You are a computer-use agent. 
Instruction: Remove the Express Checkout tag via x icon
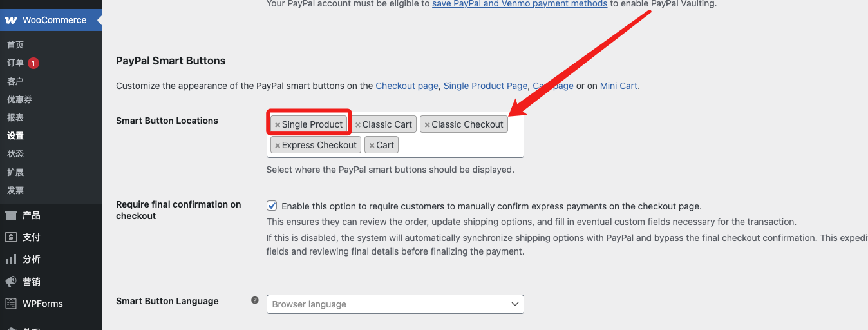[x=278, y=146]
